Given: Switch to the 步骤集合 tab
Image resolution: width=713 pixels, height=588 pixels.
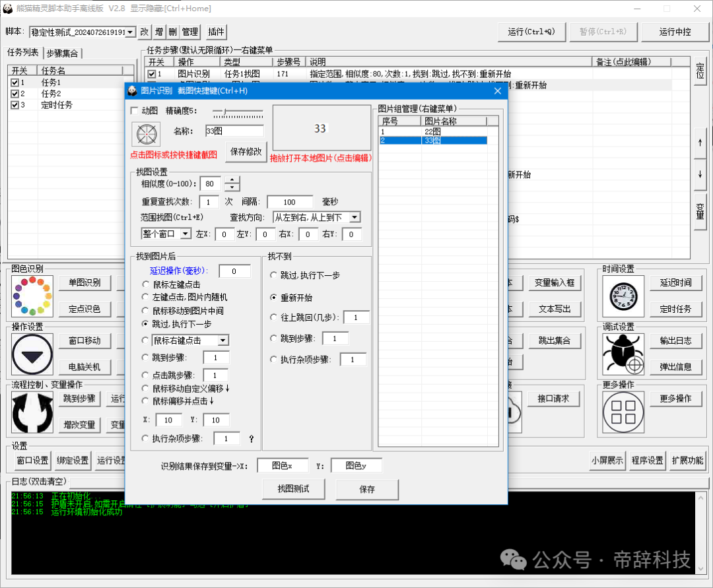Looking at the screenshot, I should tap(63, 53).
